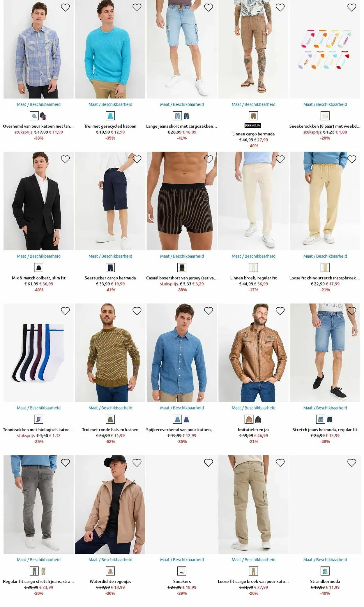364x607 pixels.
Task: Add Imitatieleren jas to favorites
Action: (x=280, y=311)
